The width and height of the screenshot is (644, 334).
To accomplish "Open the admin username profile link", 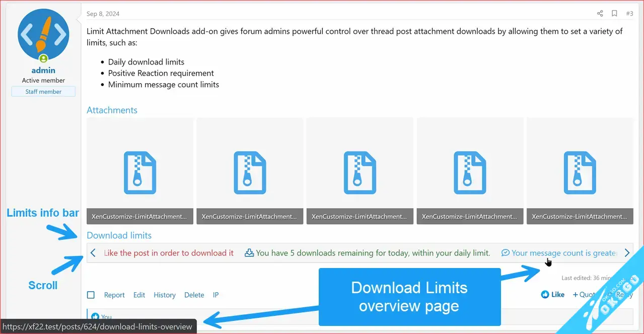I will point(43,71).
